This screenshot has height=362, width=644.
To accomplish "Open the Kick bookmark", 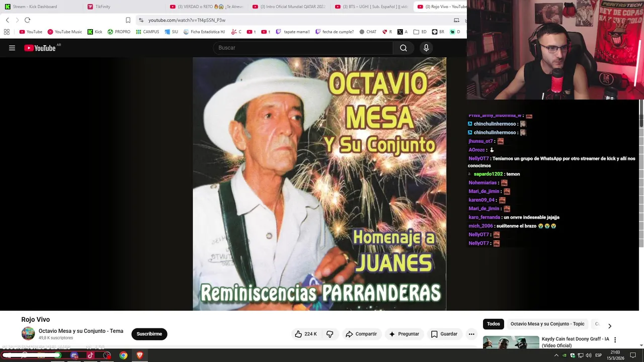I will pos(95,32).
